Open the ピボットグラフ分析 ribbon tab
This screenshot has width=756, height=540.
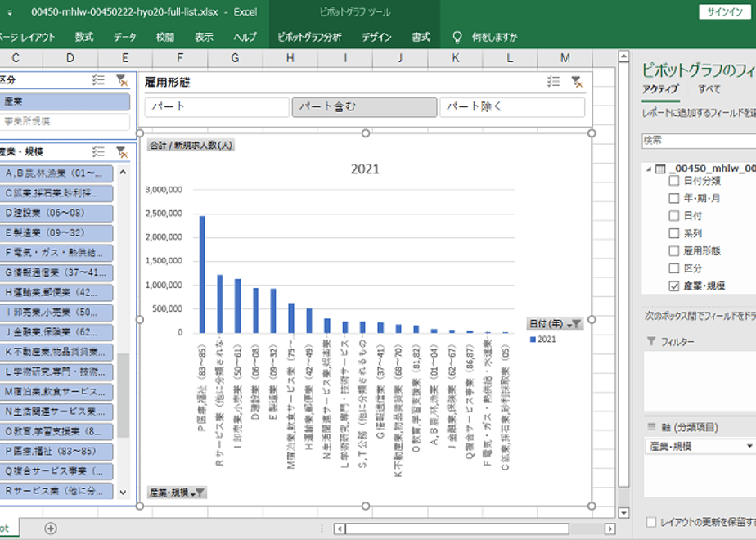(x=309, y=37)
